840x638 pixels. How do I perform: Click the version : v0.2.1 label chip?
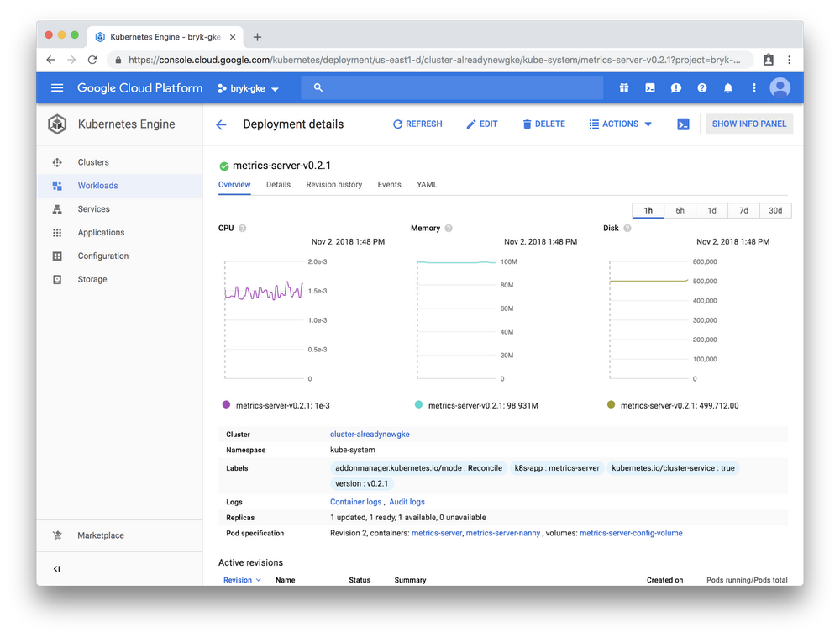point(361,483)
